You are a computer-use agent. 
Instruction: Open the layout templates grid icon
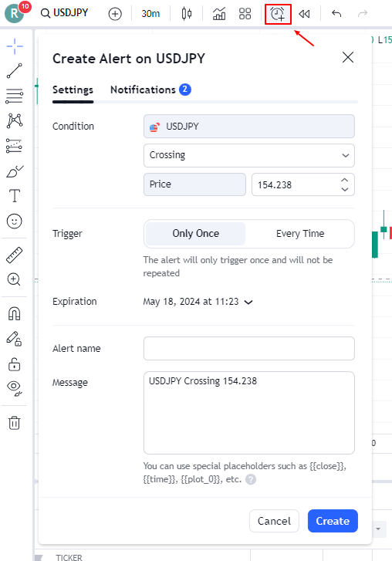[245, 14]
